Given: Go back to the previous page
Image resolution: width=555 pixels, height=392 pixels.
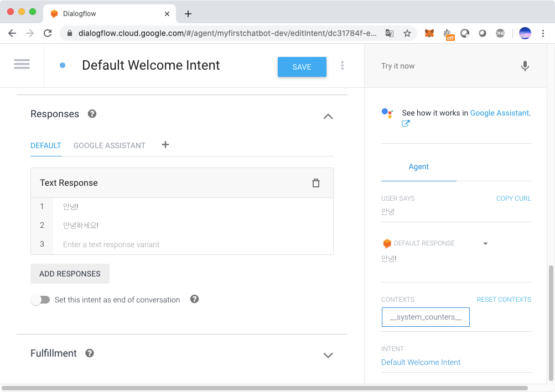Looking at the screenshot, I should [x=12, y=33].
